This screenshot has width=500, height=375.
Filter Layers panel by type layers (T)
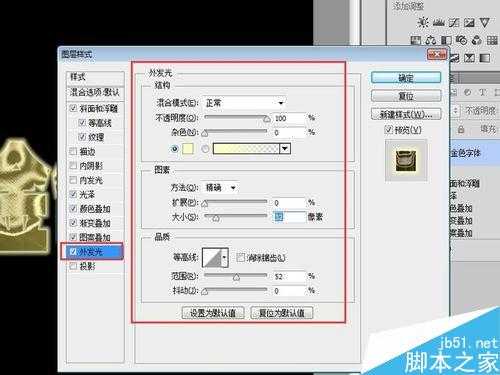[482, 92]
